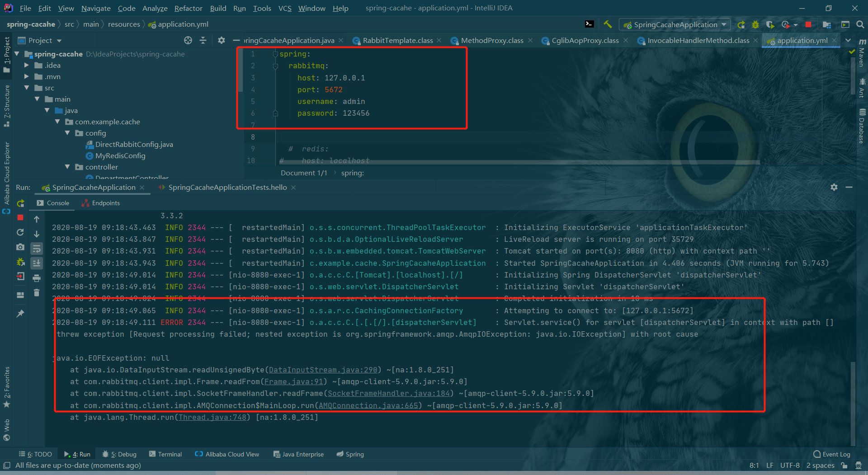Click the restore layout icon in Run sidebar
Screen dimensions: 868x475
pos(20,295)
